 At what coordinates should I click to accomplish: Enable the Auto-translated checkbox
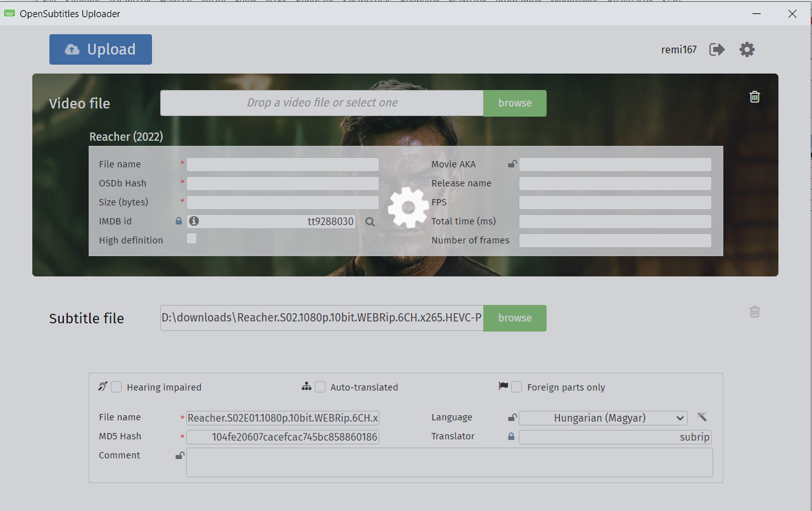pyautogui.click(x=320, y=387)
